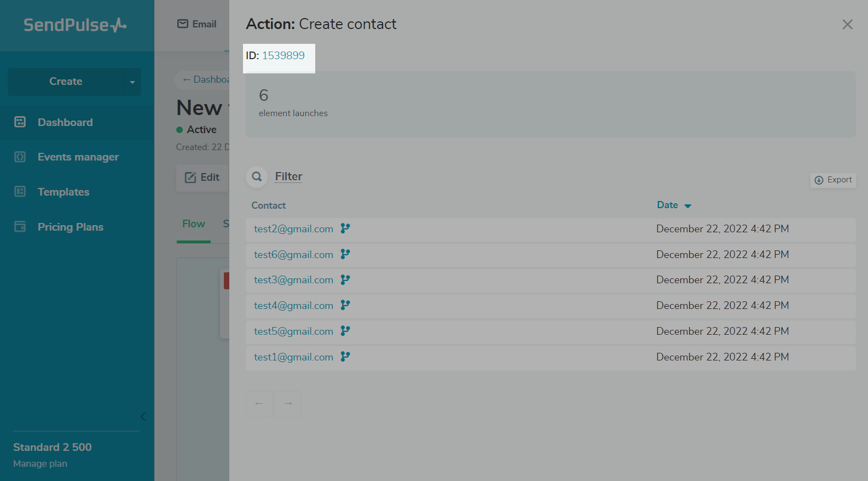The image size is (868, 481).
Task: Click the flow icon next to test4@gmail.com
Action: tap(345, 305)
